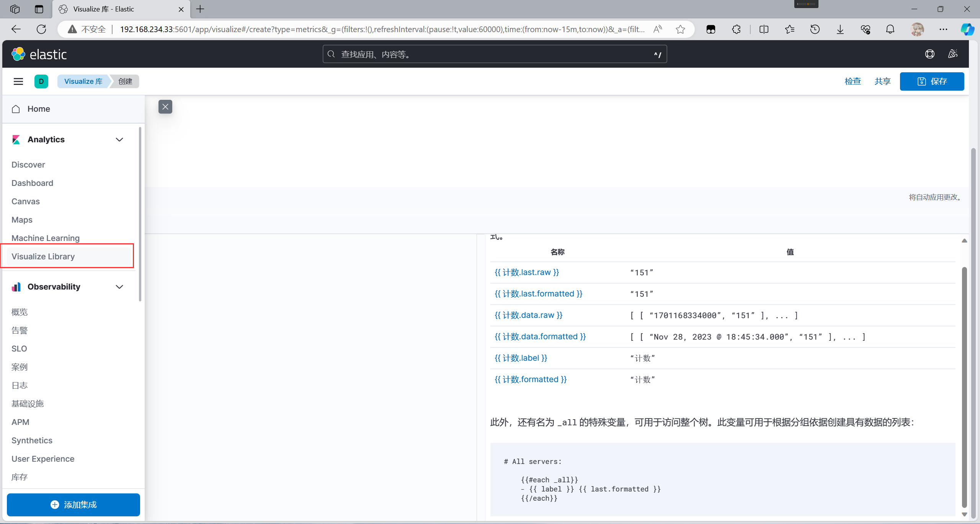980x524 pixels.
Task: Click the 检查 inspect link
Action: [x=853, y=81]
